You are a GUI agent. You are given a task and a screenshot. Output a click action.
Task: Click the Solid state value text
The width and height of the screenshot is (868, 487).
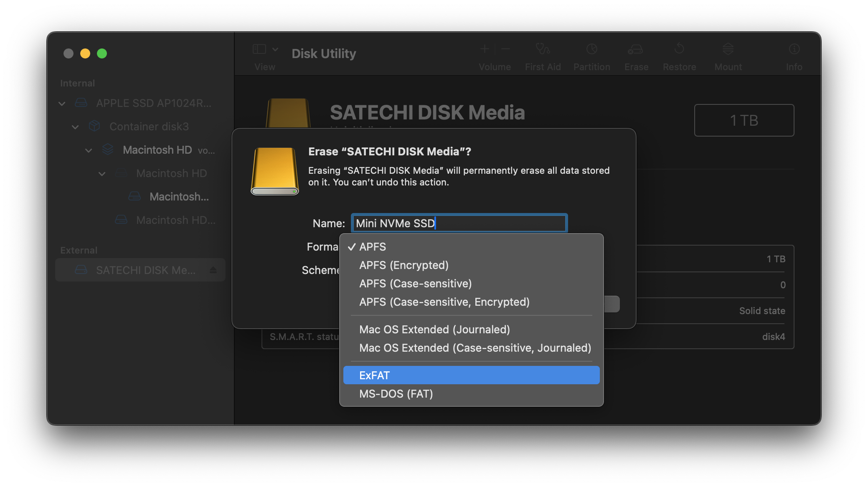762,311
